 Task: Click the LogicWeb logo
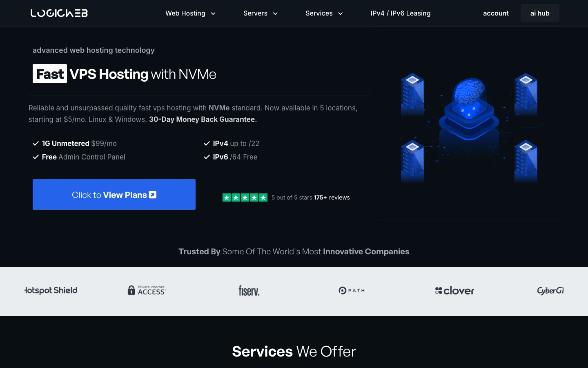(59, 13)
